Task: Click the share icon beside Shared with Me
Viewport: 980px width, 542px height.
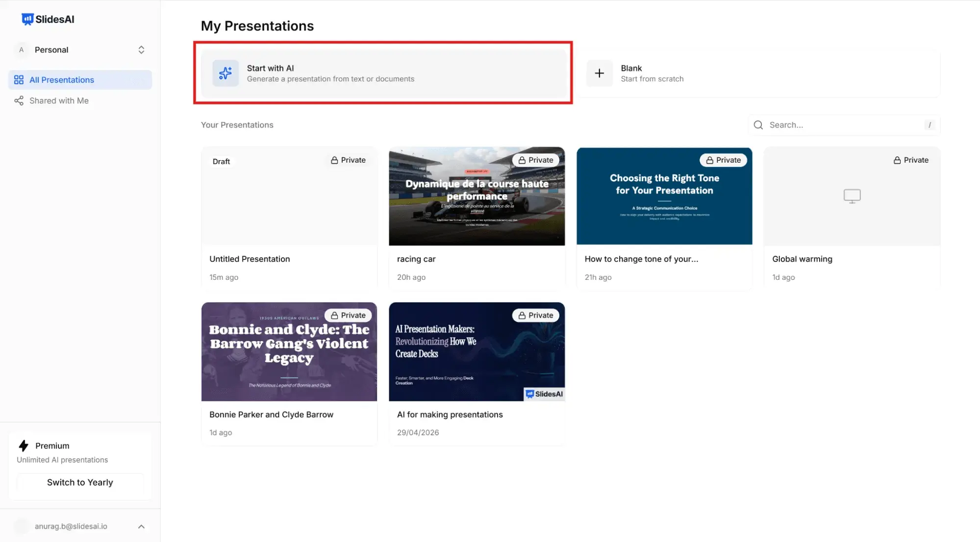Action: [19, 100]
